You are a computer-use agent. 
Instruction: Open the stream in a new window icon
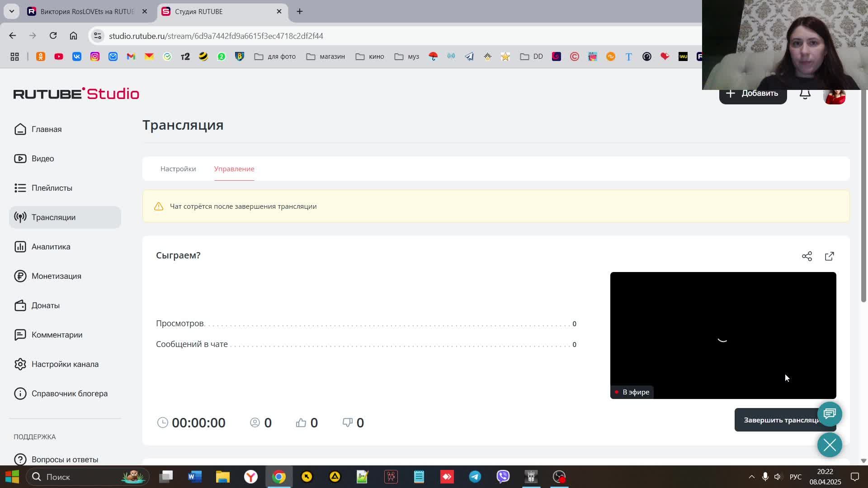[829, 256]
